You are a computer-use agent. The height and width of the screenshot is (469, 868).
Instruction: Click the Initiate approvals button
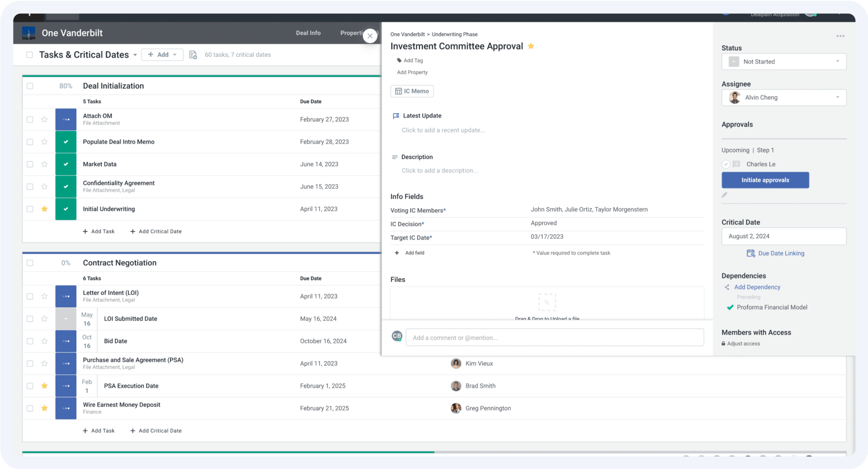click(x=765, y=180)
